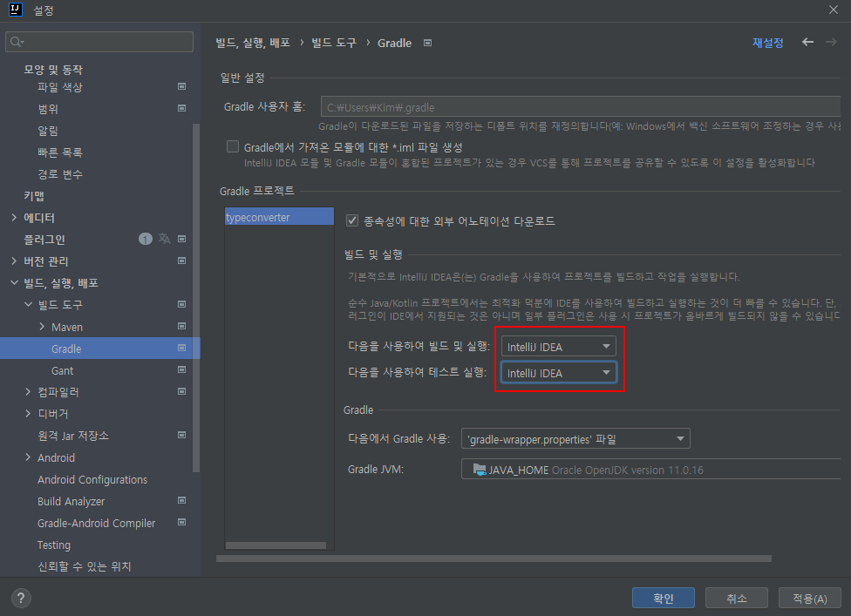The height and width of the screenshot is (616, 851).
Task: Click project icon beside 원격 Jar 저장소
Action: click(182, 435)
